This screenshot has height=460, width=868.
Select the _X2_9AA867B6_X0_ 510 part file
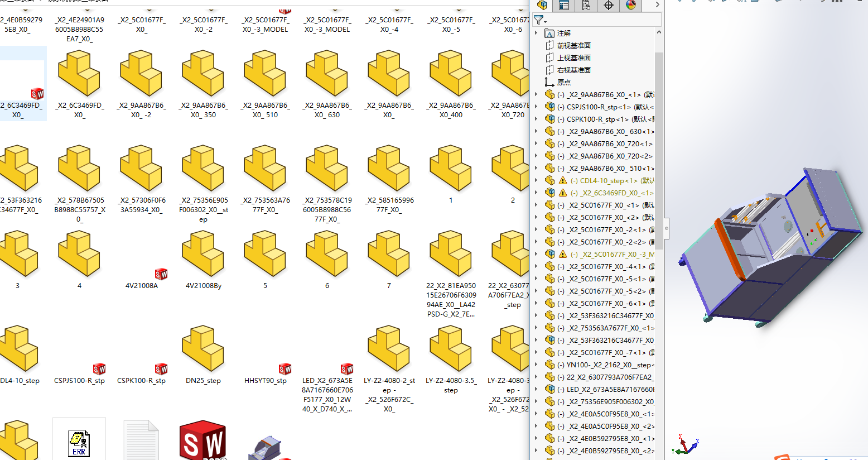point(265,85)
